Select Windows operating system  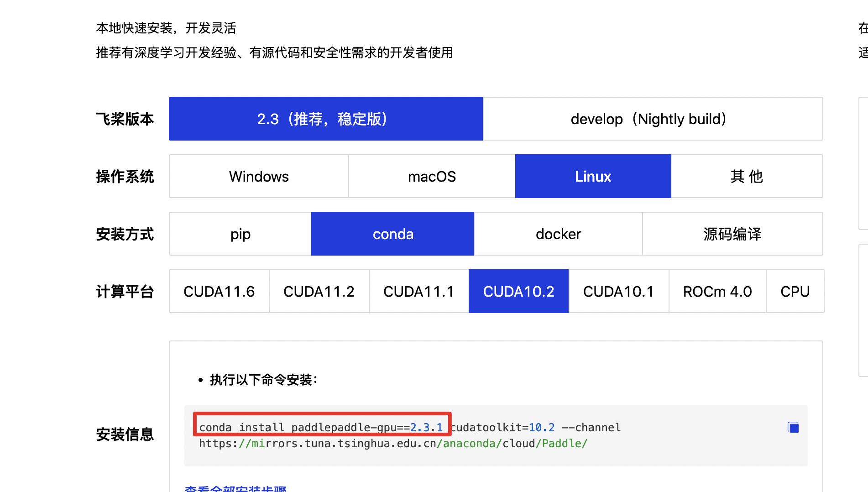tap(259, 176)
